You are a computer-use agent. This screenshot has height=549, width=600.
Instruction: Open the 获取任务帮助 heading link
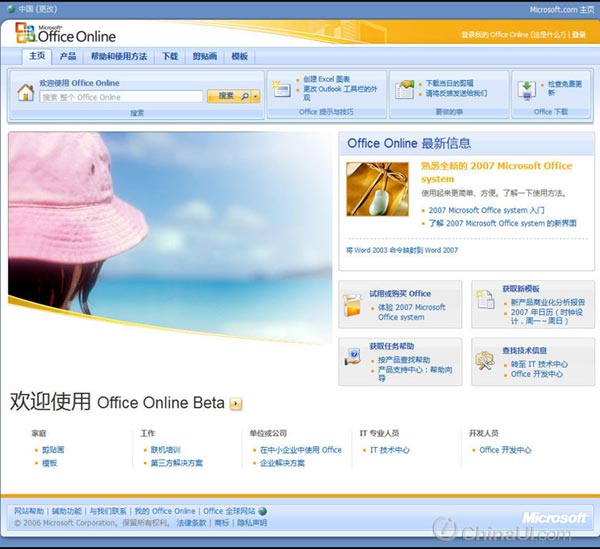coord(391,346)
